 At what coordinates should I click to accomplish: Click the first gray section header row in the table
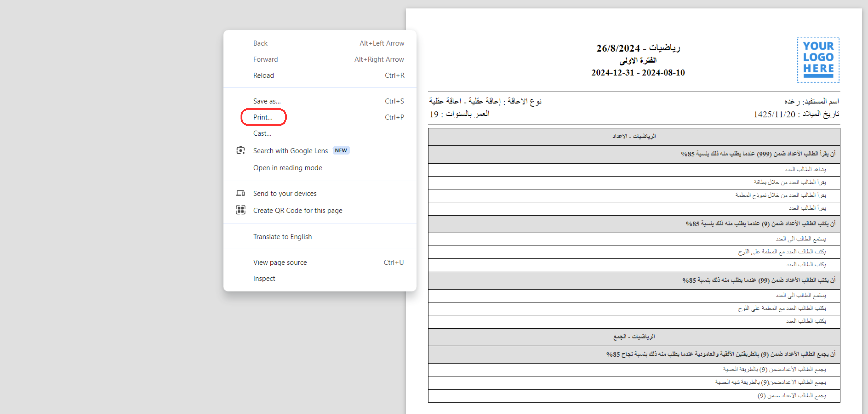(x=634, y=136)
